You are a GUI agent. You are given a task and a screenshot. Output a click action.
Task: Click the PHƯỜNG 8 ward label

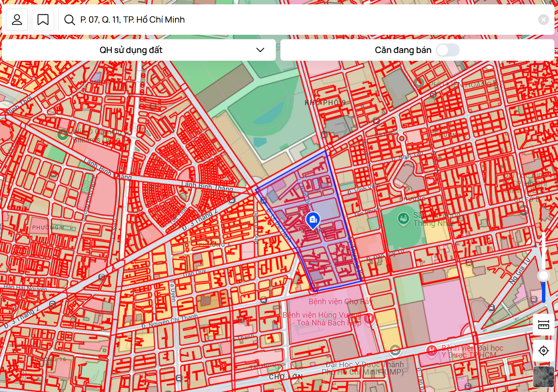[x=48, y=227]
